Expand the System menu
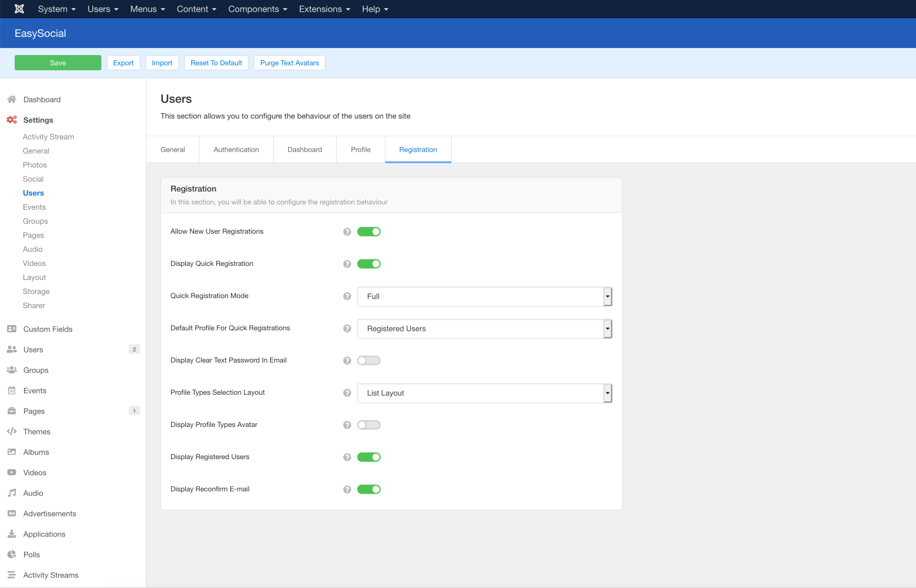The width and height of the screenshot is (916, 588). point(57,9)
